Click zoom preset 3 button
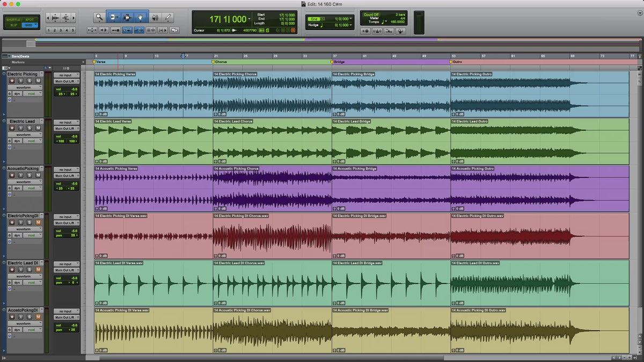644x362 pixels. (61, 31)
